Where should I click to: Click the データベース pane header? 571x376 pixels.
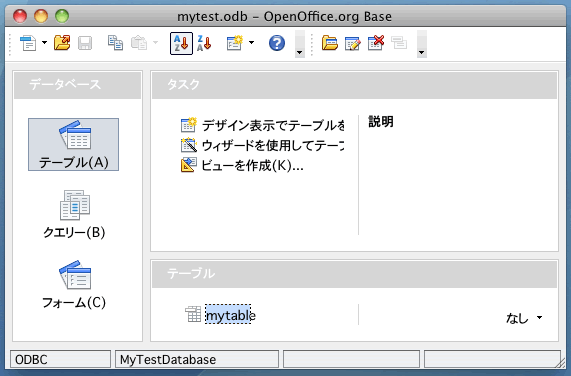78,85
